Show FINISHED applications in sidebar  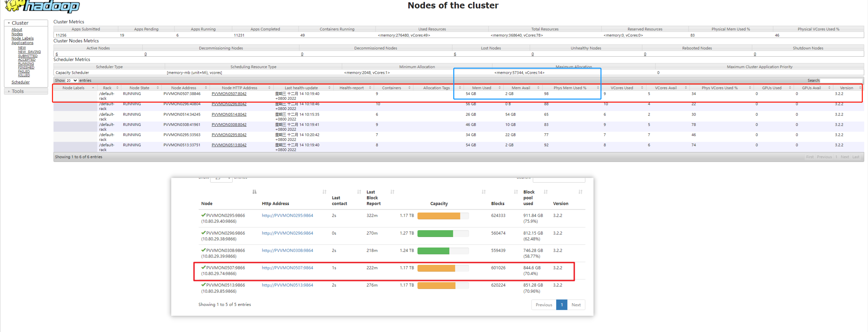[26, 67]
